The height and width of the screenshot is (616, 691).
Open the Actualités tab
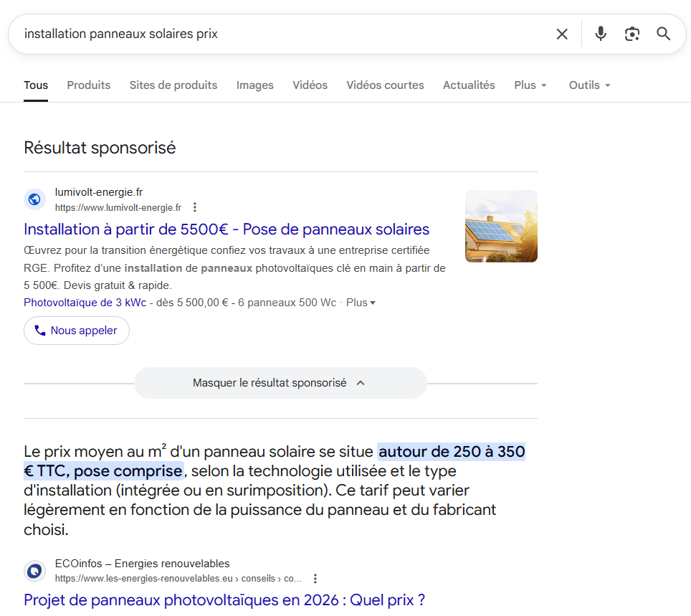click(469, 85)
